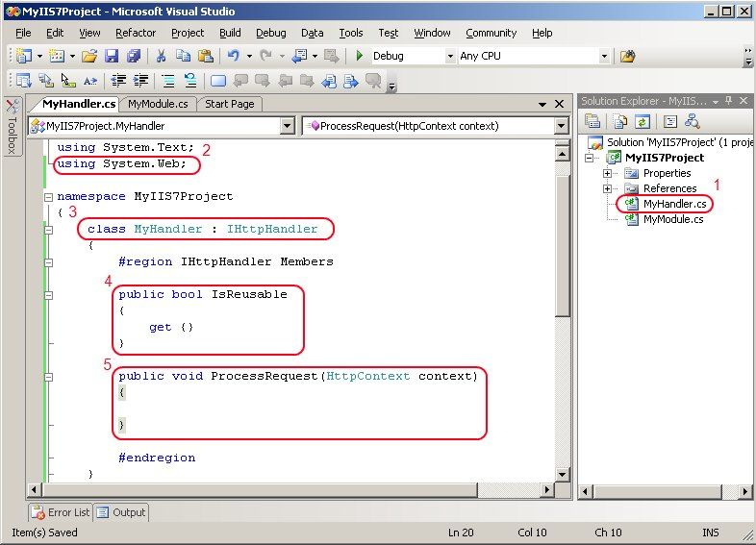The height and width of the screenshot is (545, 756).
Task: Click the Display Object Member List icon
Action: 24,81
